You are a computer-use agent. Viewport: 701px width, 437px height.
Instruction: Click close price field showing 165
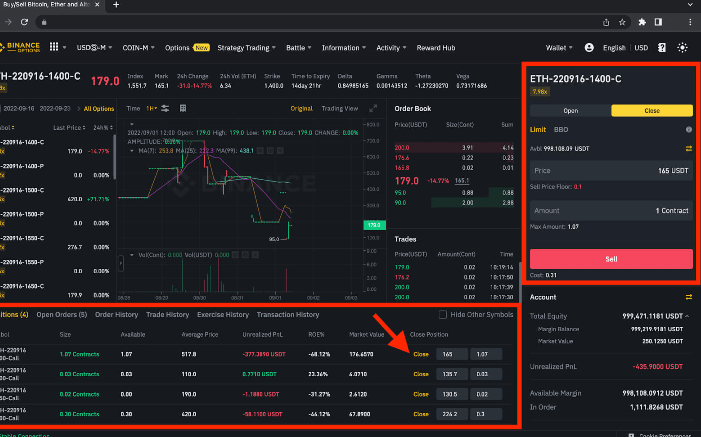point(452,354)
